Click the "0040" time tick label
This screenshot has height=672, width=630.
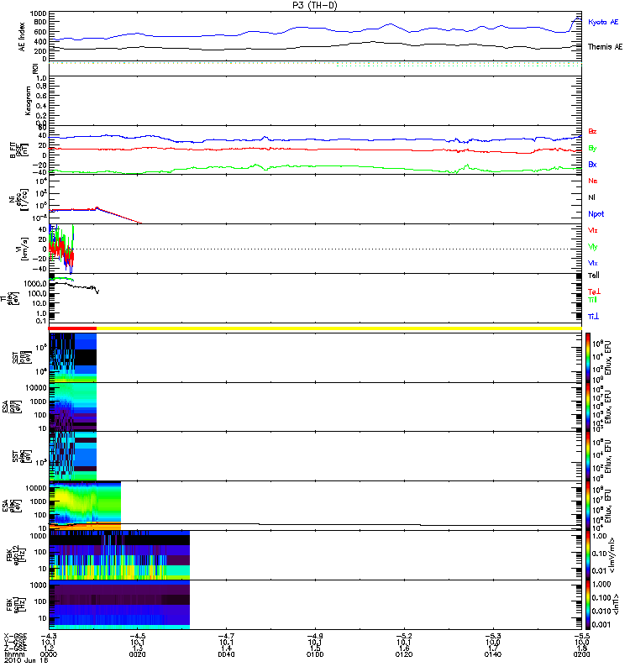coord(226,654)
